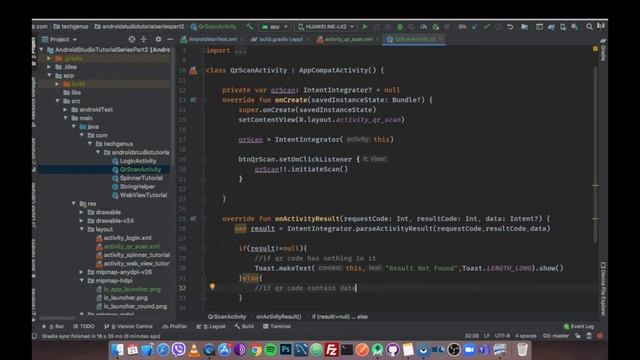The width and height of the screenshot is (640, 360).
Task: Click the override gutter icon beside onActivityResult
Action: (193, 219)
